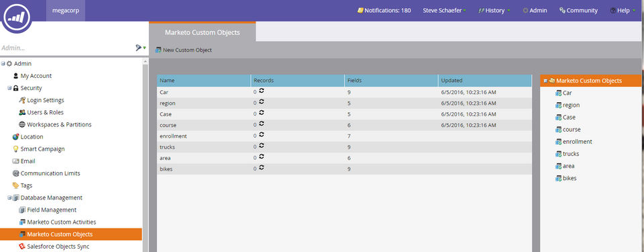
Task: Refresh record count for bikes row
Action: [x=261, y=167]
